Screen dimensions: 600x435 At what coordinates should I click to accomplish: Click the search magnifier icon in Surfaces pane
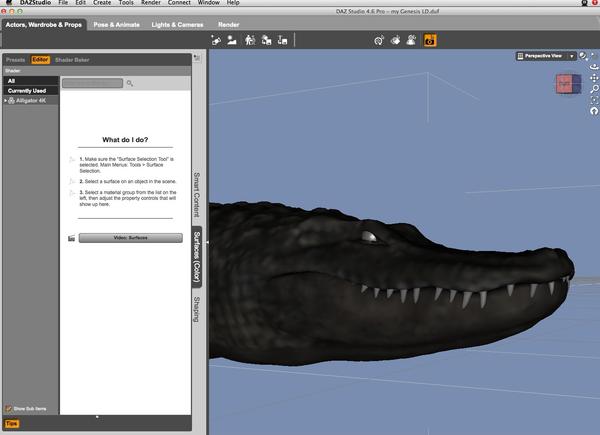pos(130,83)
